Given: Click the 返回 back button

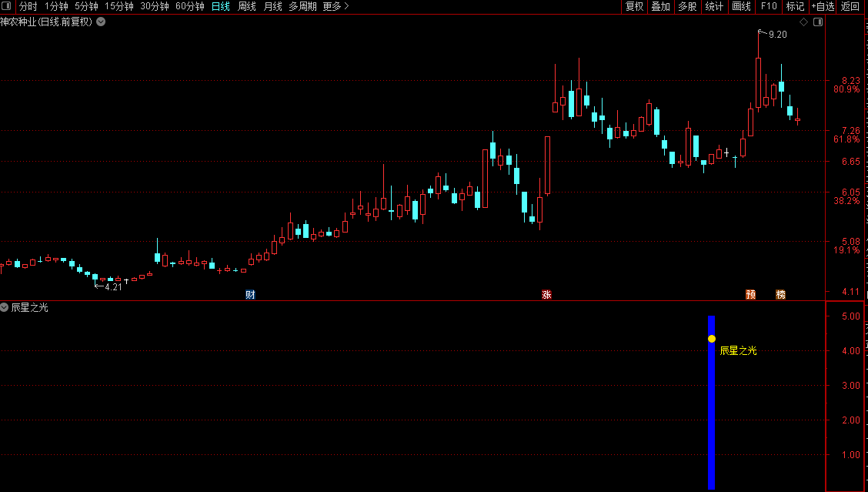Looking at the screenshot, I should coord(850,7).
